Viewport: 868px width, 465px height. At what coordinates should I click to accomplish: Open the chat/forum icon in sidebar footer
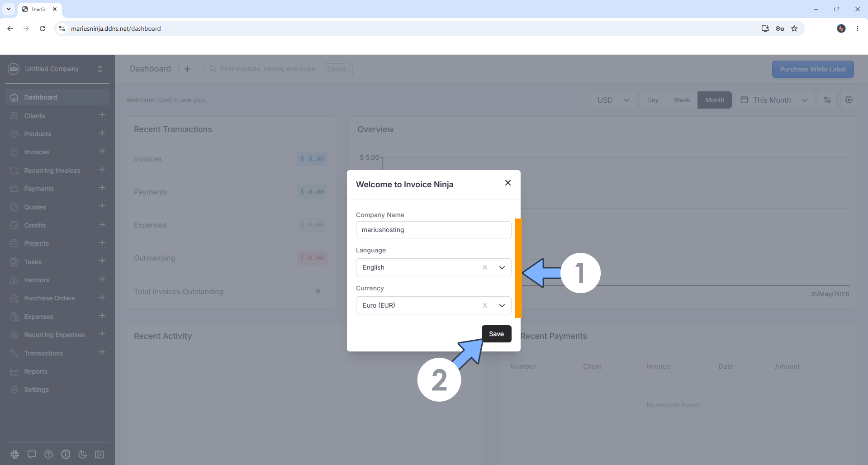[x=32, y=454]
